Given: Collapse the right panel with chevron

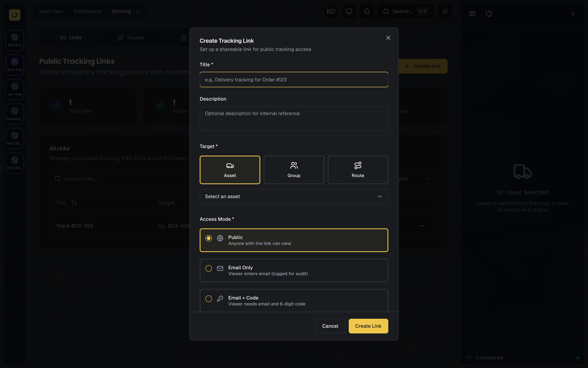Looking at the screenshot, I should [x=572, y=14].
